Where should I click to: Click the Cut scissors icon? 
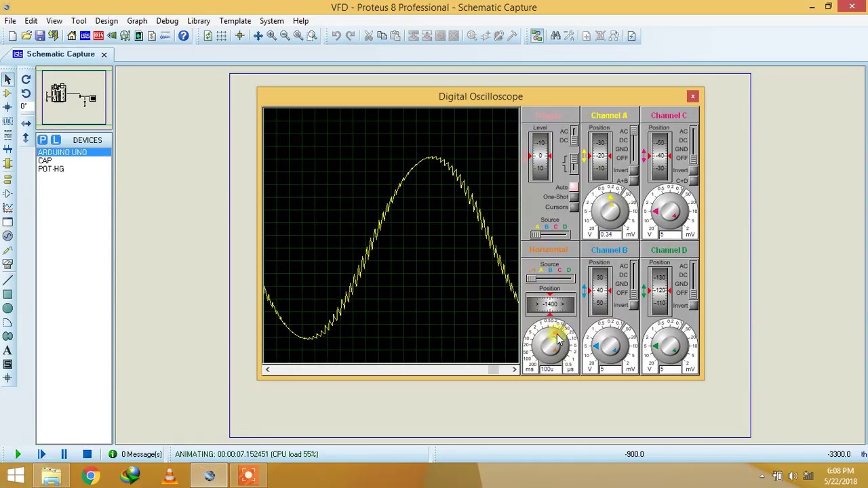coord(368,36)
